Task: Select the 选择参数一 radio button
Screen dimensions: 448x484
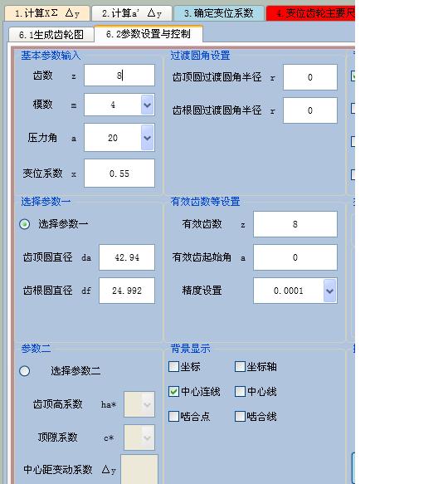Action: (x=25, y=224)
